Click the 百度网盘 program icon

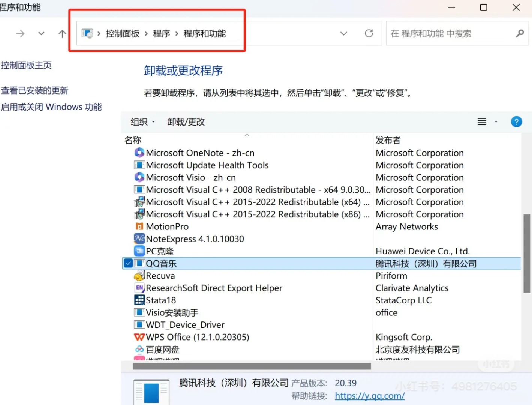pyautogui.click(x=139, y=349)
